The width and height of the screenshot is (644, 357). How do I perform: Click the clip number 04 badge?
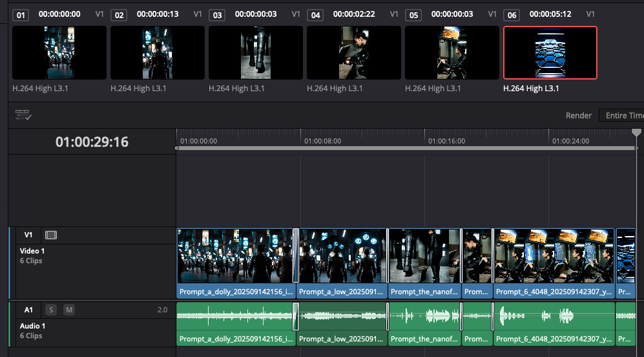pos(315,16)
